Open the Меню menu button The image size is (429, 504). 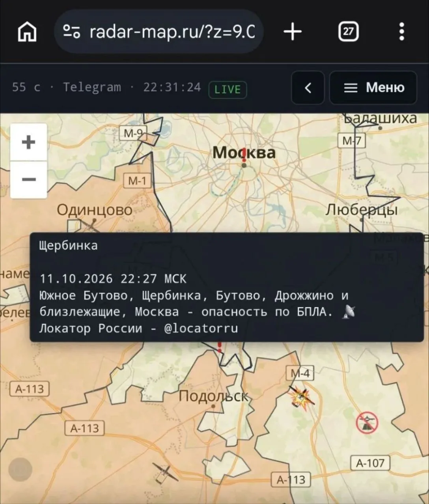pyautogui.click(x=373, y=88)
